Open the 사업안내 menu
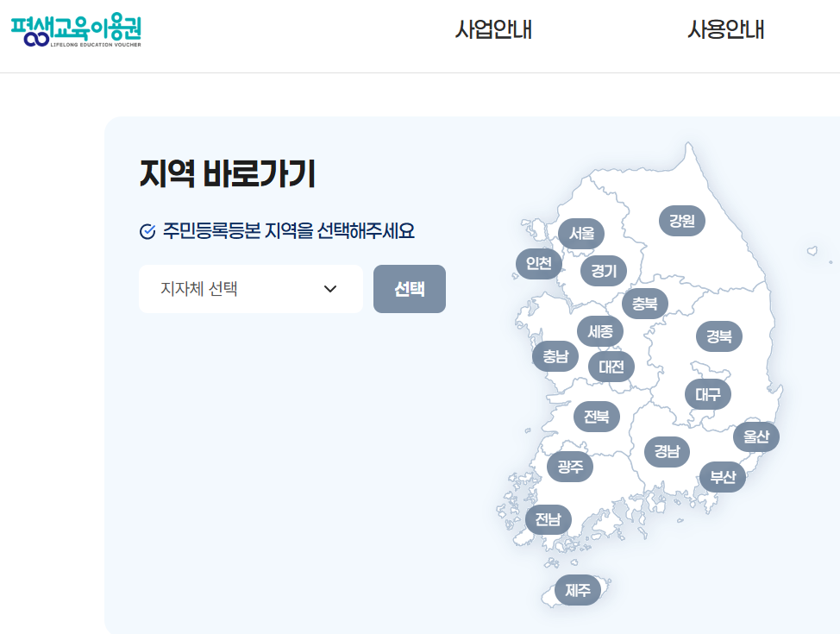This screenshot has width=840, height=634. pyautogui.click(x=493, y=30)
